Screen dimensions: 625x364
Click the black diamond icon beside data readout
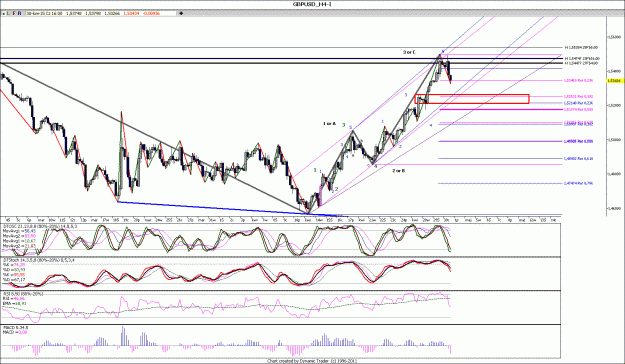pos(181,14)
